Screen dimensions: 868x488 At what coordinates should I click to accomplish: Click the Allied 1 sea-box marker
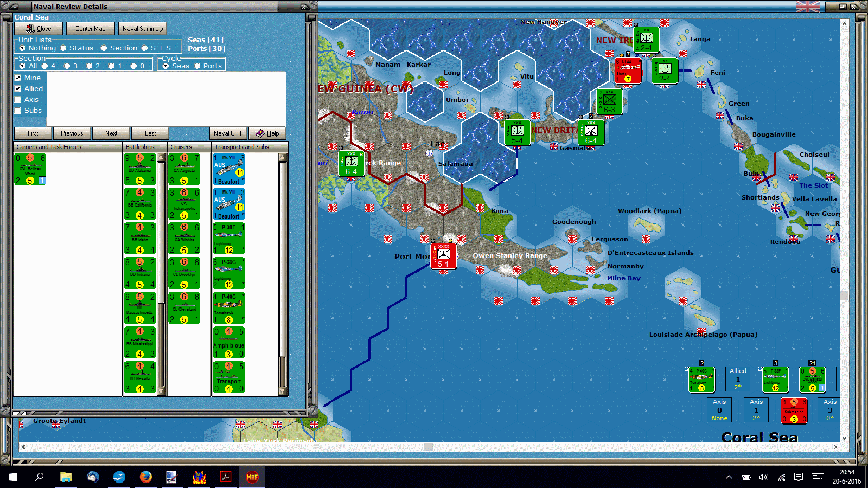pyautogui.click(x=738, y=380)
